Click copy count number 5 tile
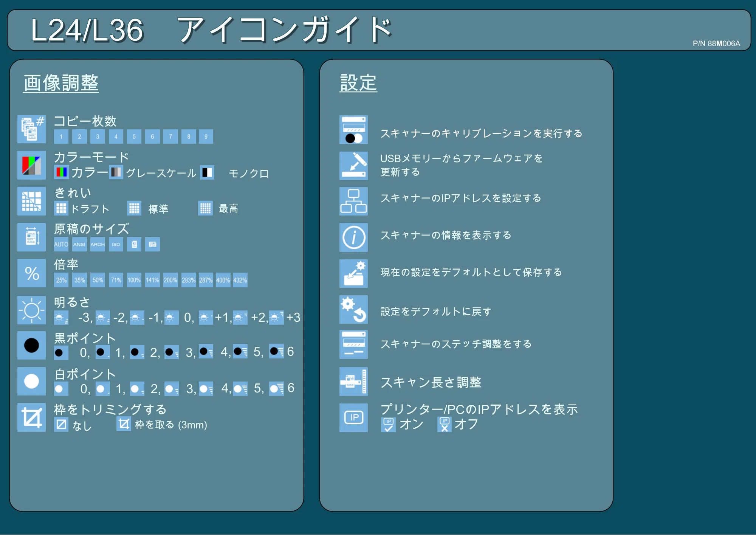756x535 pixels. click(134, 136)
